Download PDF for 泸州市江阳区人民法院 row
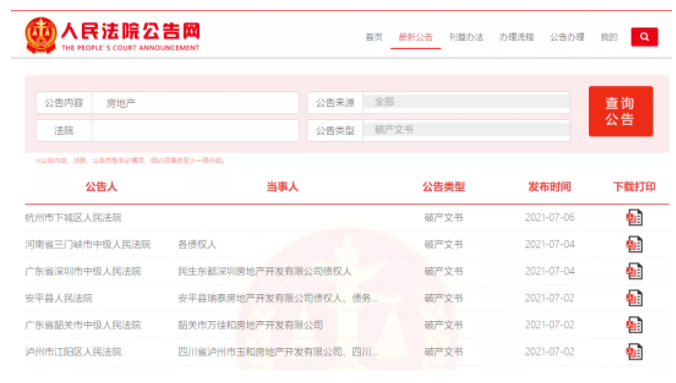The height and width of the screenshot is (383, 676). tap(634, 352)
